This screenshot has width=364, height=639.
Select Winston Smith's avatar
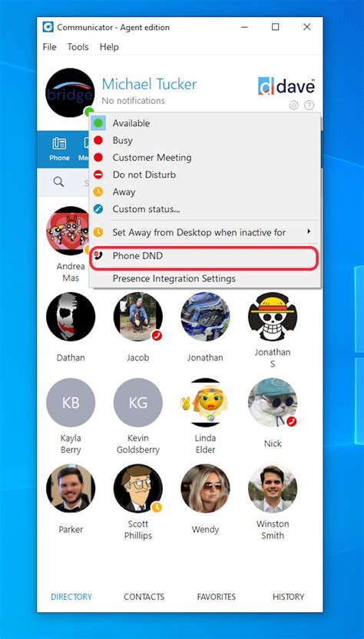[273, 488]
